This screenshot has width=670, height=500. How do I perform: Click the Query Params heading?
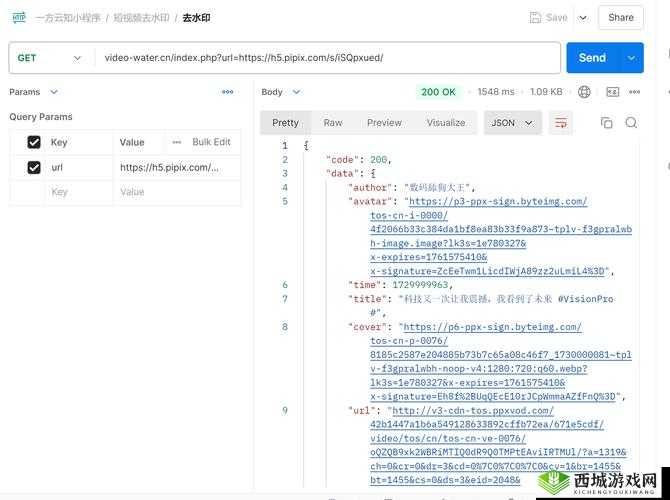41,117
